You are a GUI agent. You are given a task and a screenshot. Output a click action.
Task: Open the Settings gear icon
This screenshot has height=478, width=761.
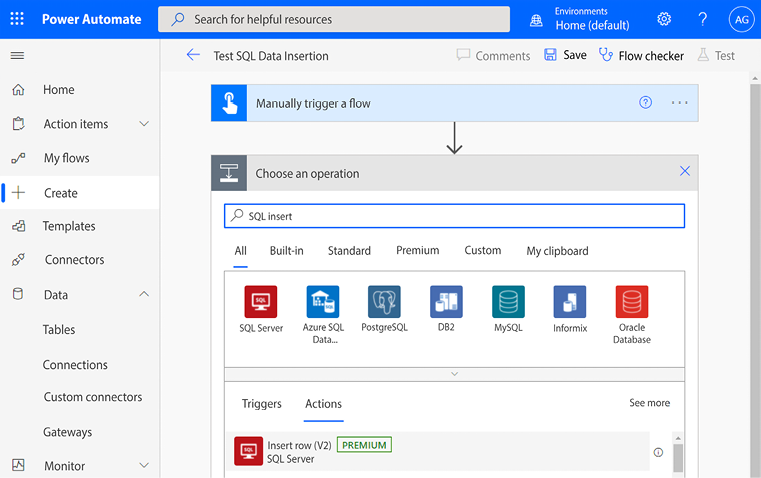pyautogui.click(x=664, y=19)
